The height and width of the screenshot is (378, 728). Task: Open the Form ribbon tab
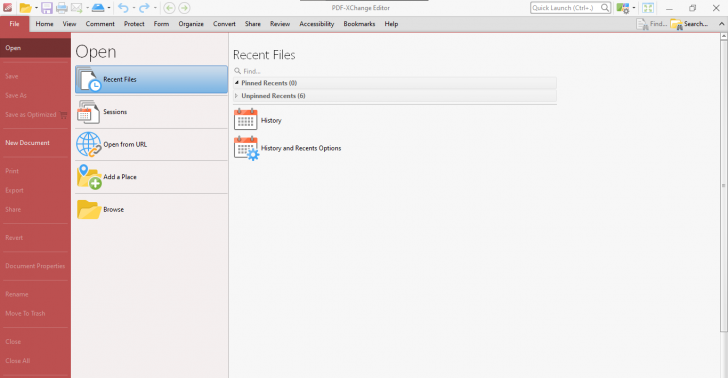(x=162, y=24)
